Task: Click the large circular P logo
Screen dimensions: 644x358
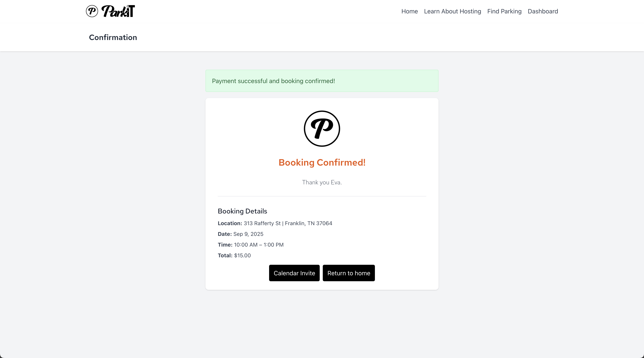Action: tap(322, 129)
